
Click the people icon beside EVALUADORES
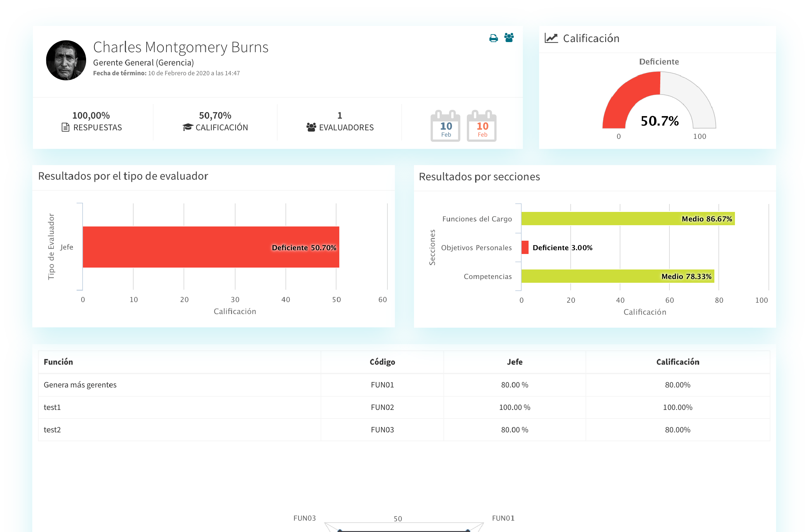coord(311,127)
